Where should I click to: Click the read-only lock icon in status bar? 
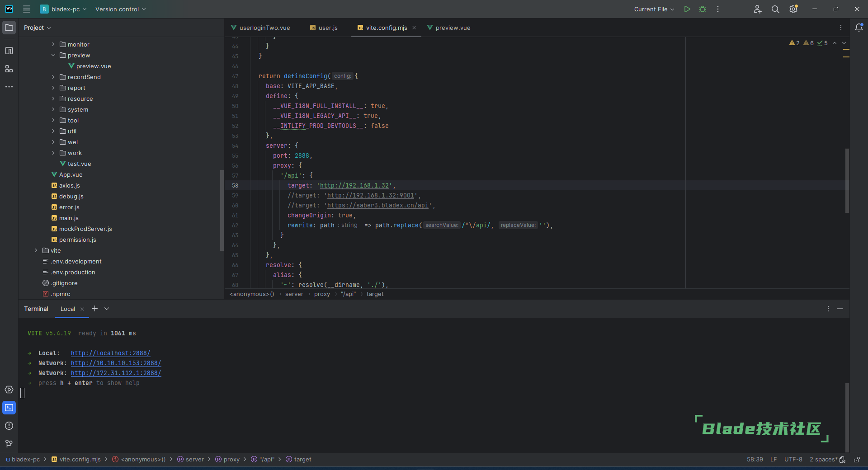click(x=857, y=460)
